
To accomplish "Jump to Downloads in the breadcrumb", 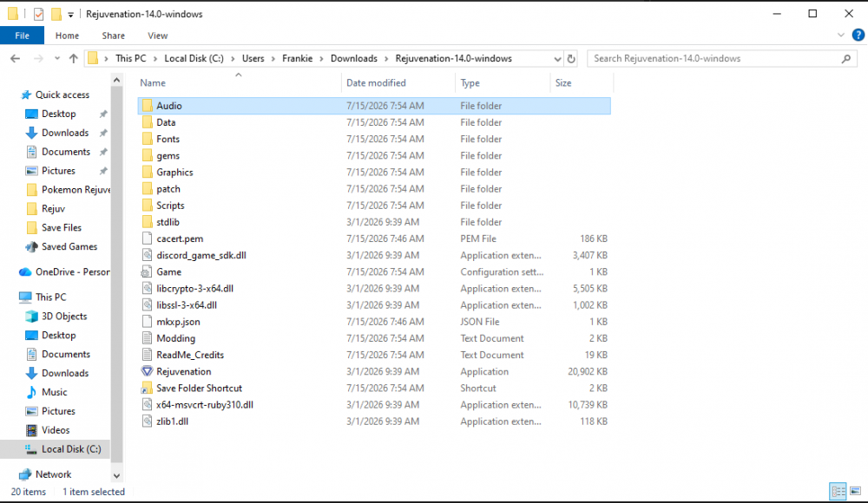I will click(354, 58).
